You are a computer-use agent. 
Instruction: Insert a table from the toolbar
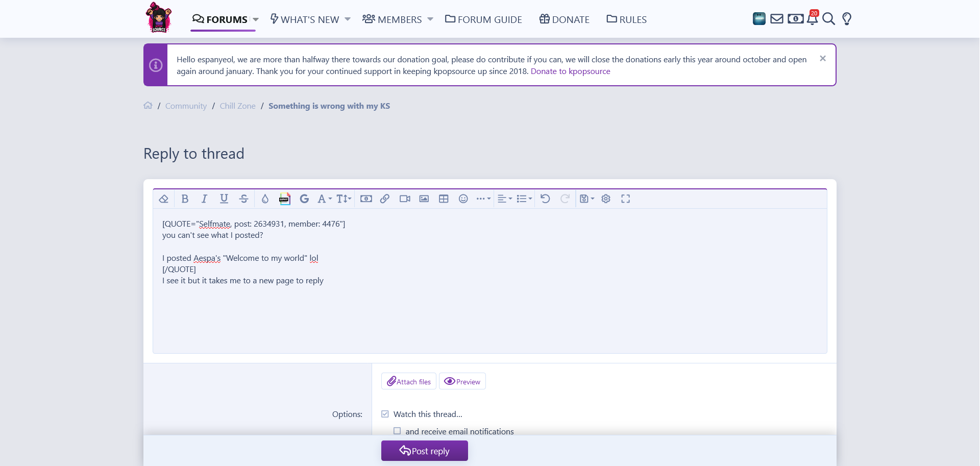[444, 199]
